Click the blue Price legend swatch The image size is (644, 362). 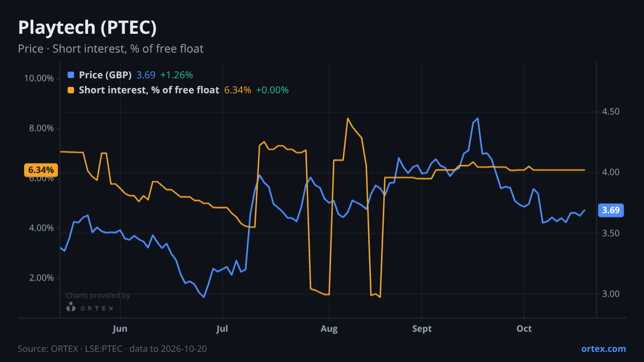click(71, 75)
